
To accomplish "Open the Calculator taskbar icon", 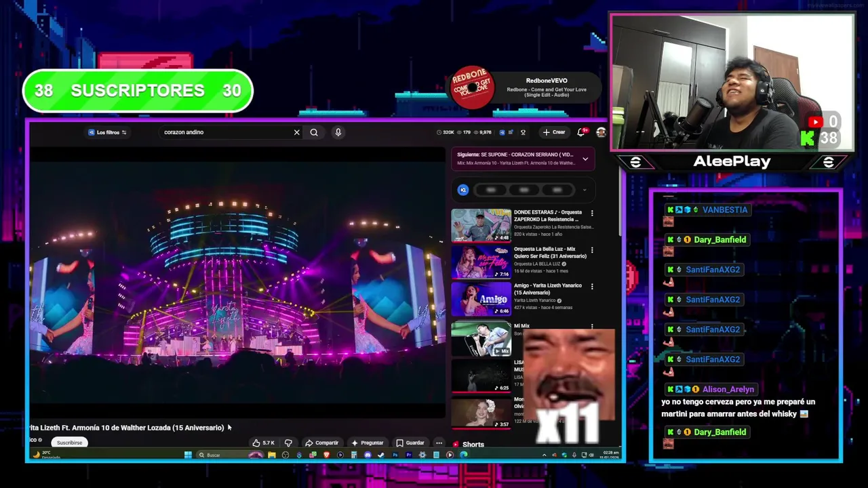I will click(354, 455).
